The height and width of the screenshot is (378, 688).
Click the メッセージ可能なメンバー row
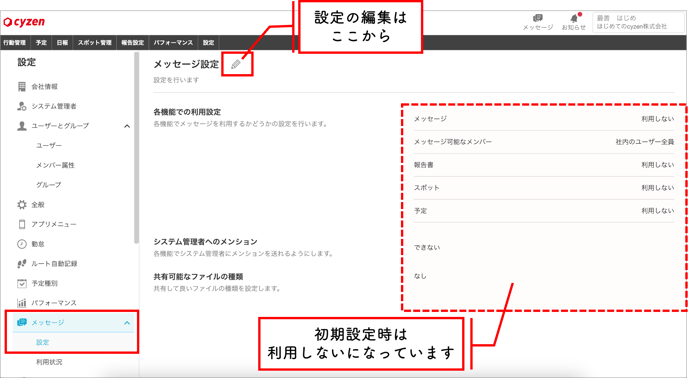click(x=544, y=142)
